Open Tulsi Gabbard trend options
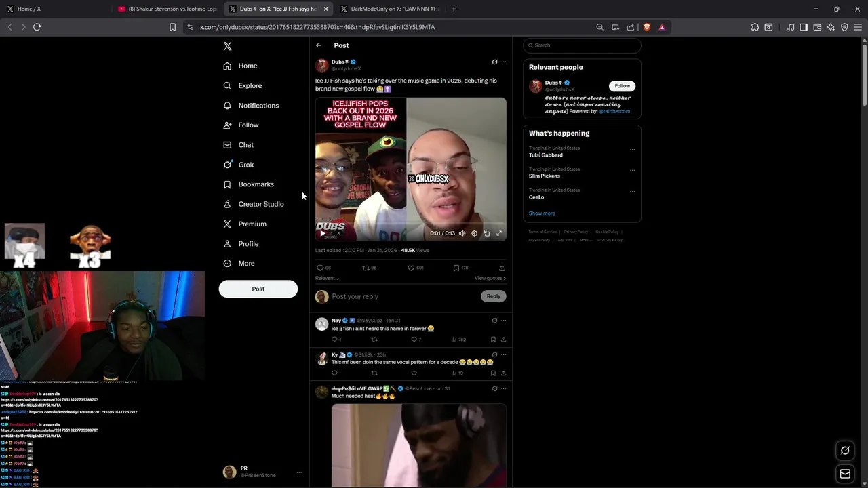 [x=632, y=150]
